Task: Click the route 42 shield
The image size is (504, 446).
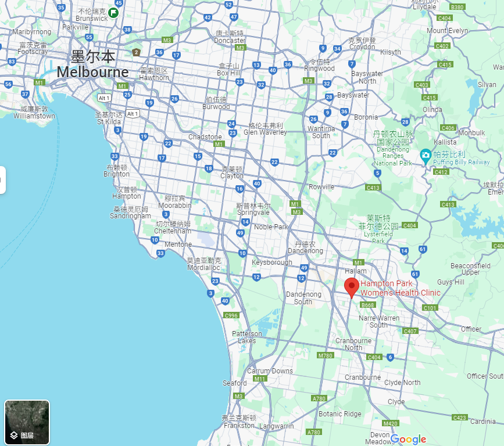Action: [208, 17]
